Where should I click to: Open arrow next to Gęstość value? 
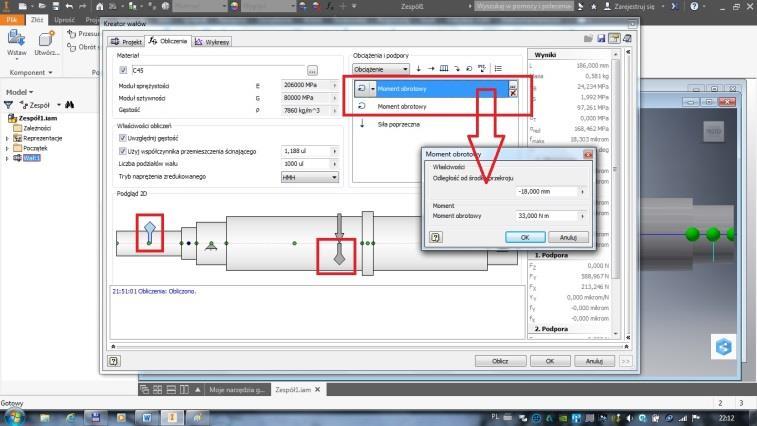(x=335, y=111)
